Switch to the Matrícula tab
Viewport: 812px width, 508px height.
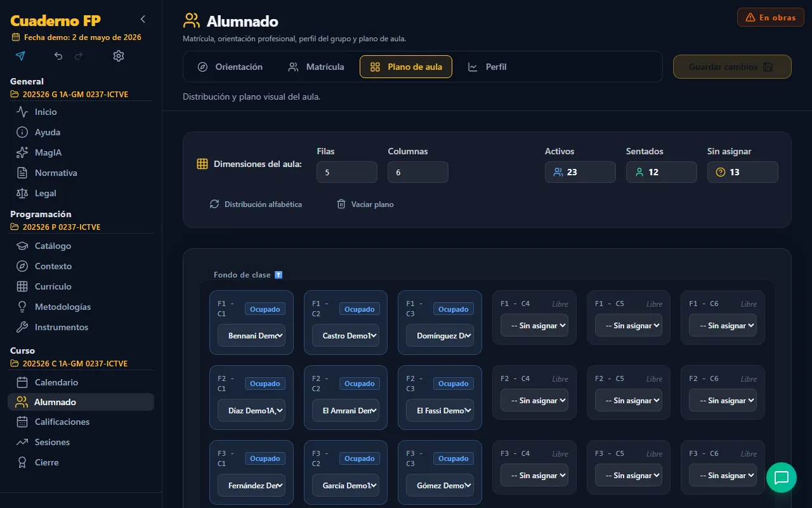pyautogui.click(x=316, y=67)
